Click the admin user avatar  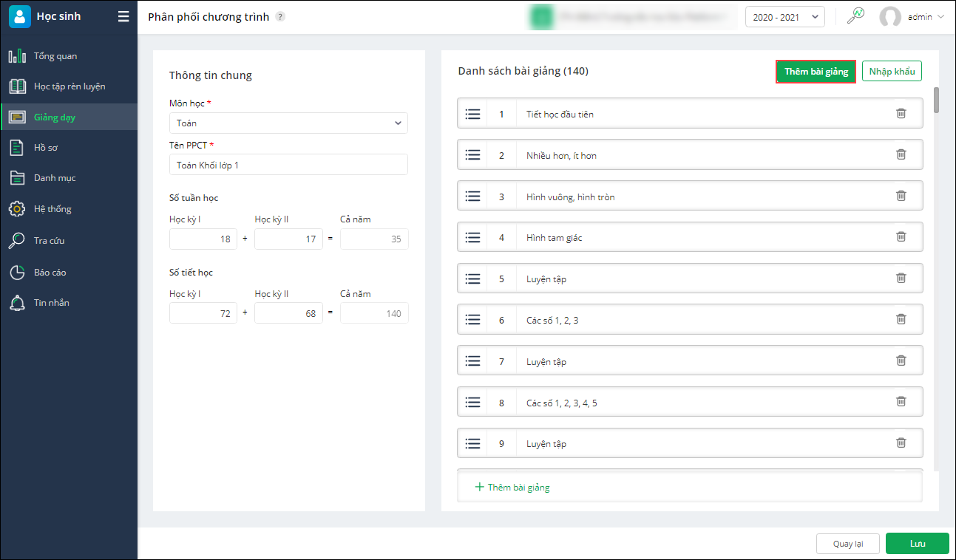tap(890, 17)
